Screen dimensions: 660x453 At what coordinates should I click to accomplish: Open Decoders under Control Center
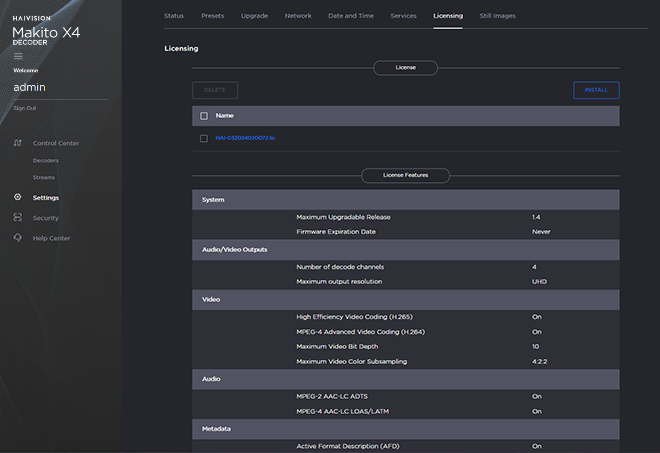click(45, 161)
